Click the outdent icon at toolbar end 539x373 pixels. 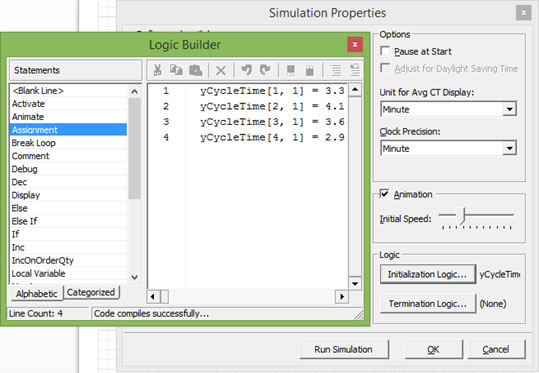tap(355, 70)
